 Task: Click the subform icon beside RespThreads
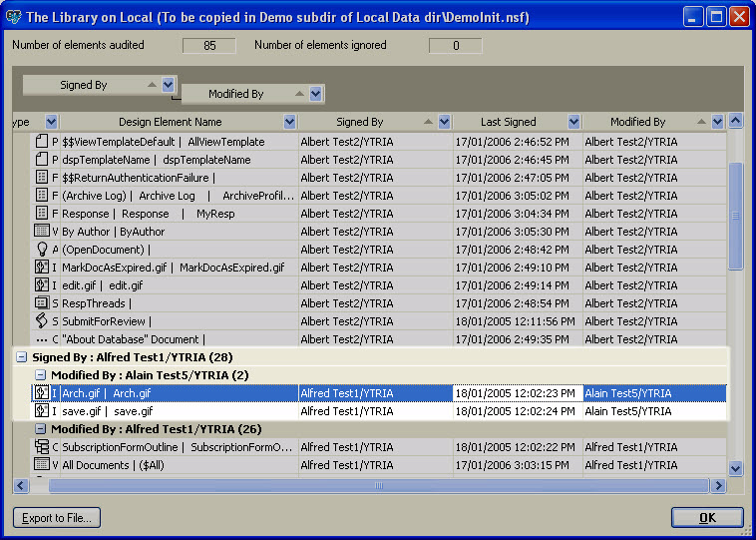[42, 303]
